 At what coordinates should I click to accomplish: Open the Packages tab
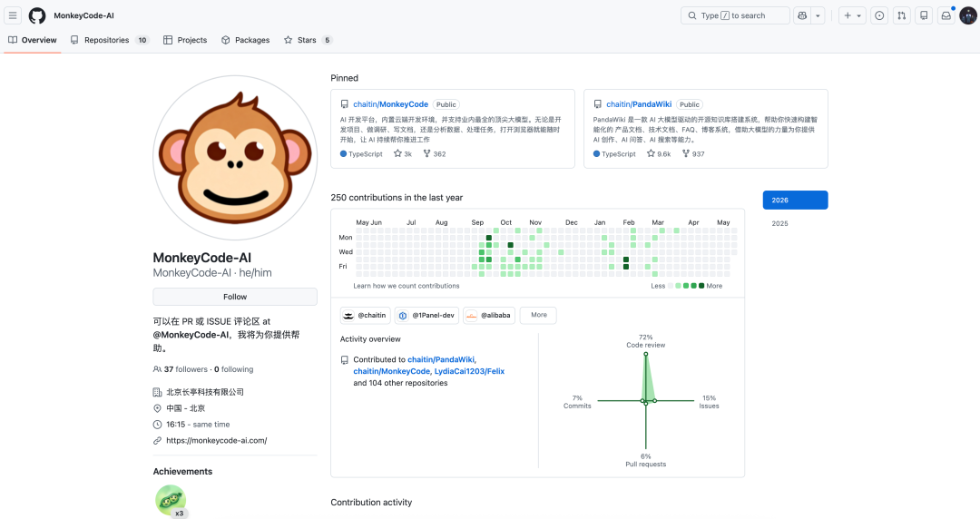click(x=245, y=40)
